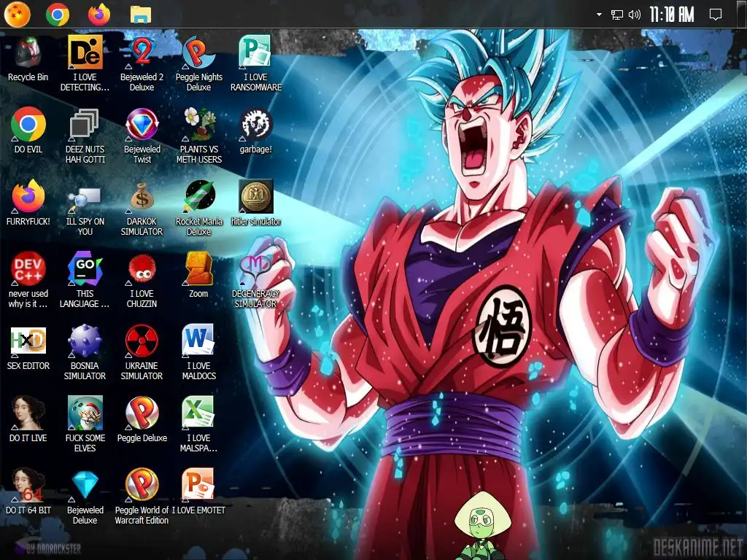This screenshot has width=747, height=560.
Task: Open the Dragon Ball start button
Action: pyautogui.click(x=18, y=15)
